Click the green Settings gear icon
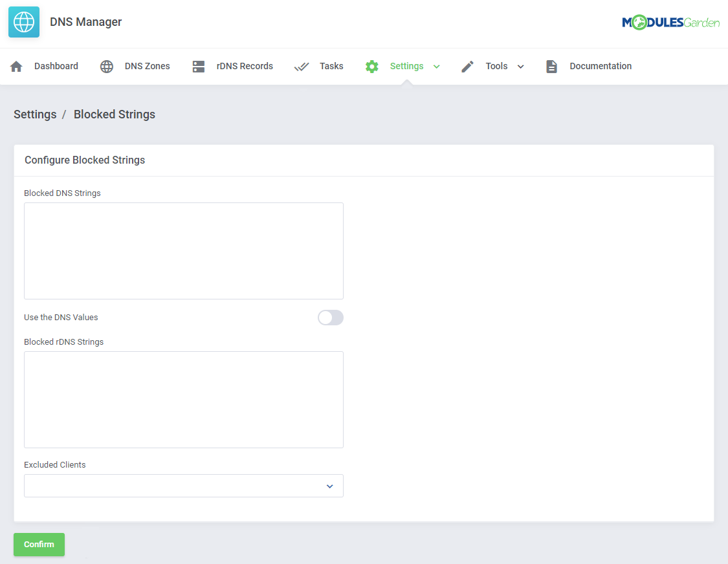The image size is (728, 564). pos(372,67)
